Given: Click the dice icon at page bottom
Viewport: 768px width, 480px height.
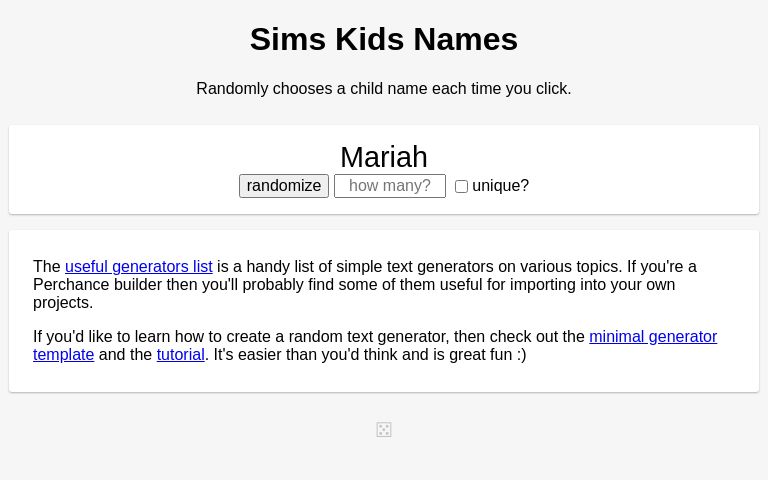Looking at the screenshot, I should click(x=384, y=430).
